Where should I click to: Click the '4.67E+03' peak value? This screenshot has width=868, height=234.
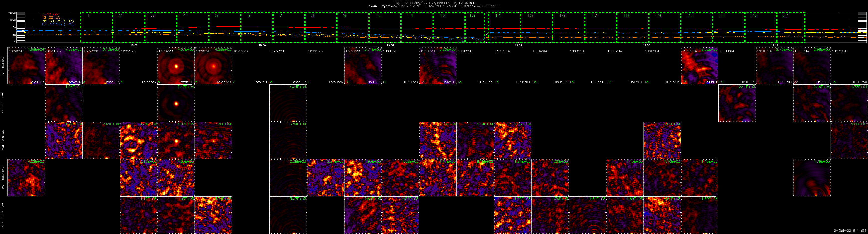point(186,50)
